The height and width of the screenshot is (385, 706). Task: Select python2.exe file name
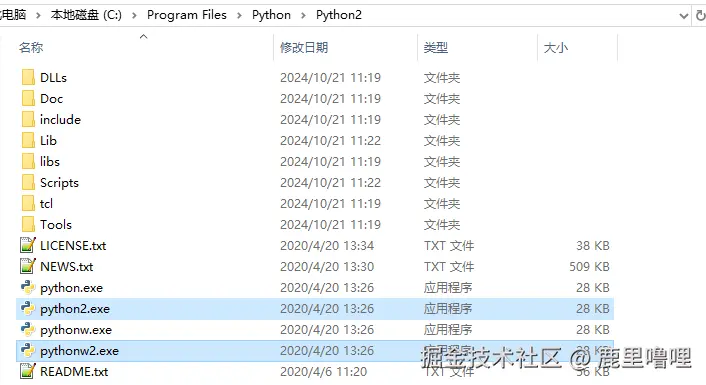pyautogui.click(x=75, y=309)
